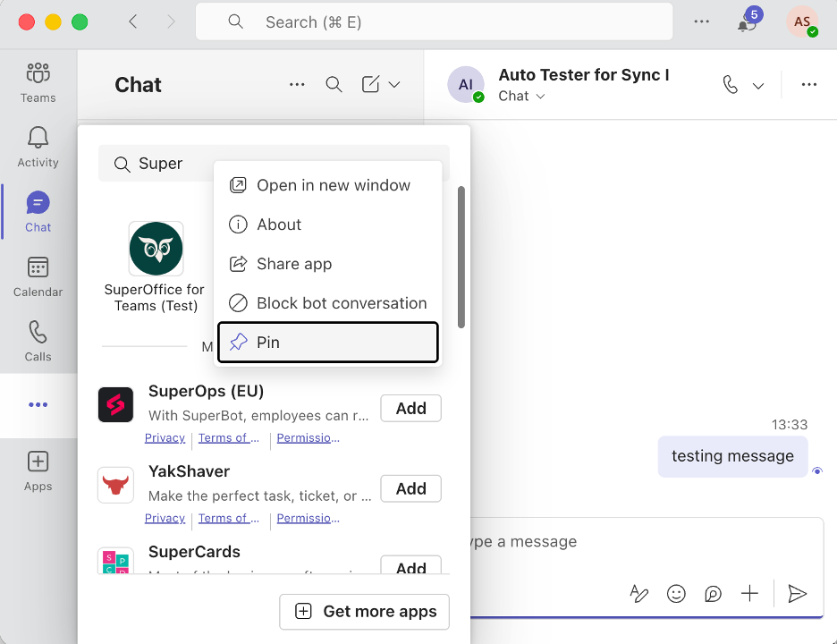Open YakShaver Privacy link

(165, 518)
